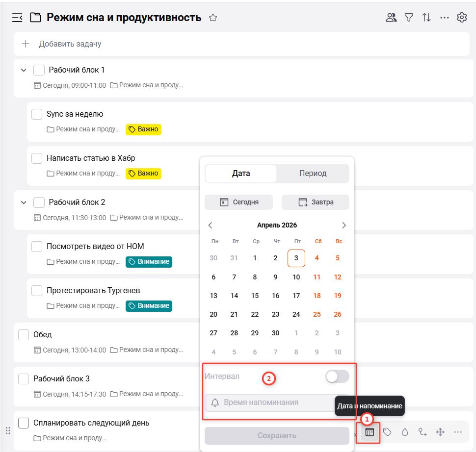Image resolution: width=476 pixels, height=452 pixels.
Task: Mark the Обед task complete
Action: pos(23,334)
